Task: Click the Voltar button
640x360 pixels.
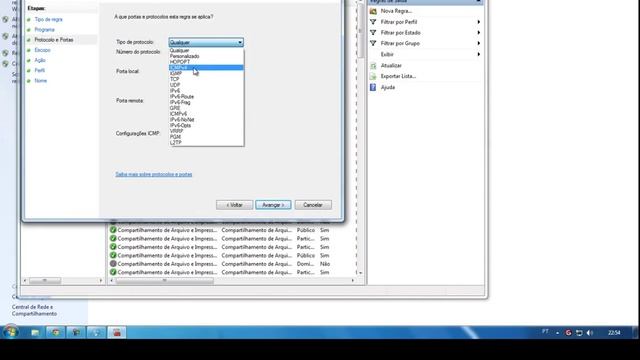Action: pyautogui.click(x=234, y=205)
